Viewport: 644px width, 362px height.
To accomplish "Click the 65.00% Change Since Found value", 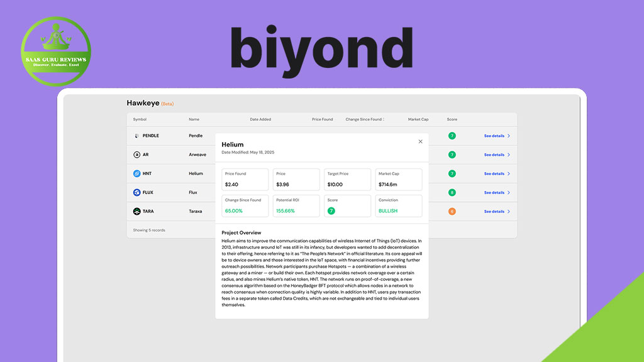I will [234, 211].
